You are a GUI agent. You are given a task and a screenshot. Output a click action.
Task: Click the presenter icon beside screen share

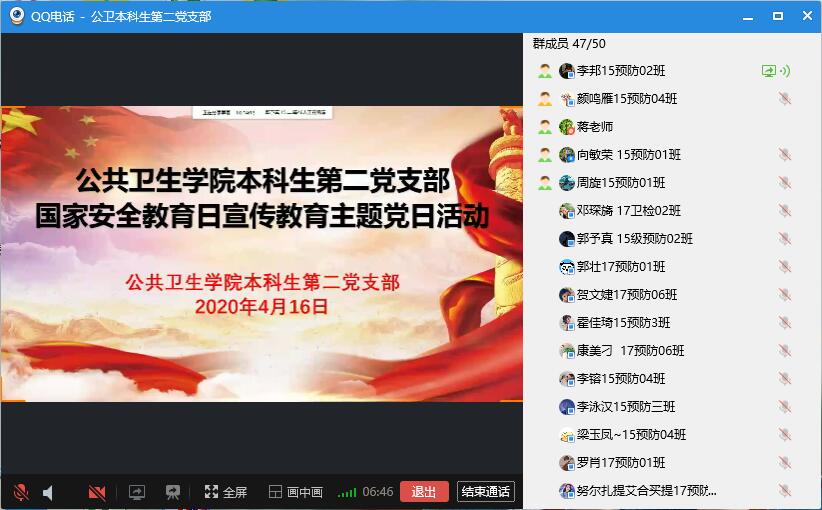pos(173,492)
